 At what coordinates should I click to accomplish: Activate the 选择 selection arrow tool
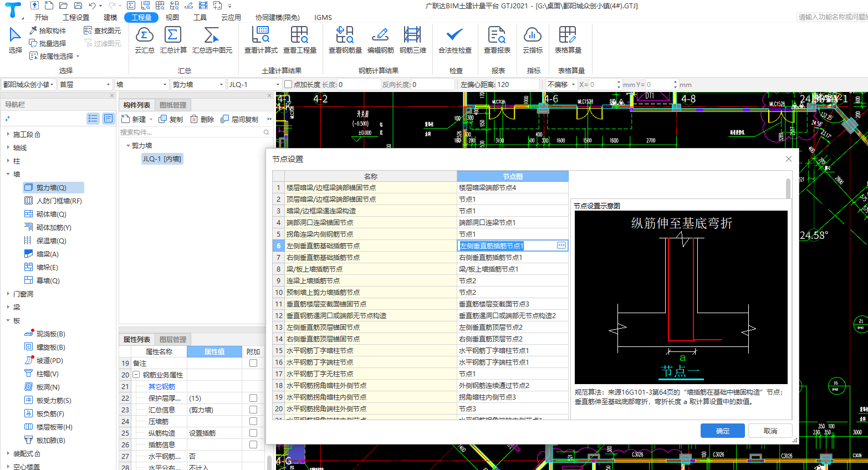click(15, 40)
